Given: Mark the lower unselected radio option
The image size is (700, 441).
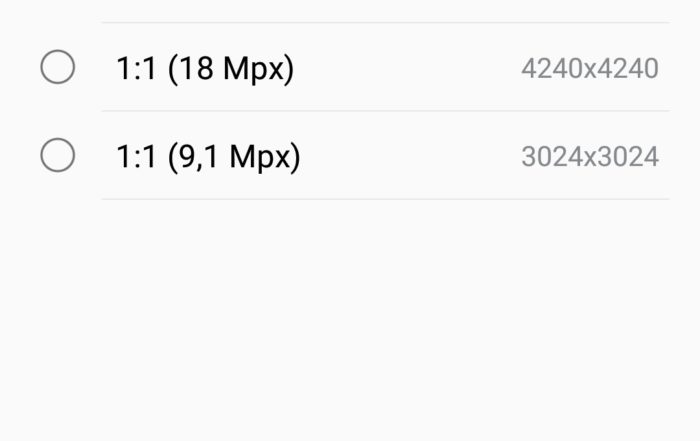Looking at the screenshot, I should [58, 155].
